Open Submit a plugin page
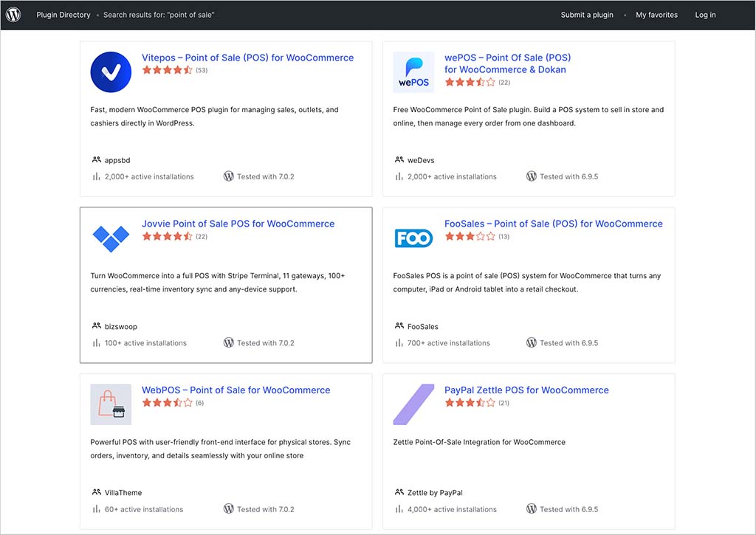The height and width of the screenshot is (535, 756). coord(587,15)
